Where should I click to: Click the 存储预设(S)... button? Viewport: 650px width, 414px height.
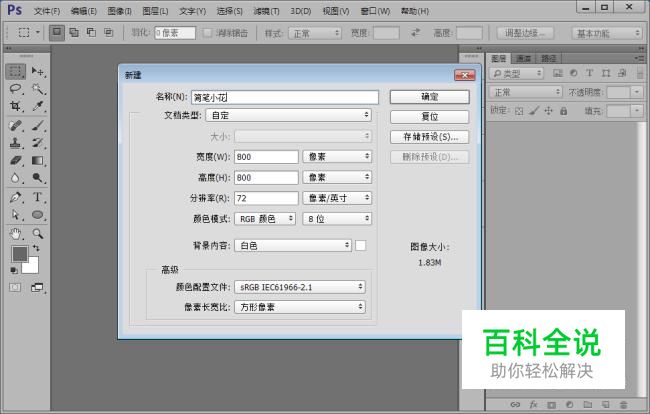click(429, 137)
